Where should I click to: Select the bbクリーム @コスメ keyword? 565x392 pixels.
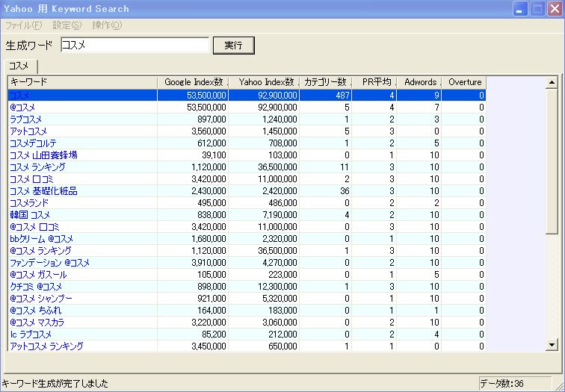coord(41,239)
